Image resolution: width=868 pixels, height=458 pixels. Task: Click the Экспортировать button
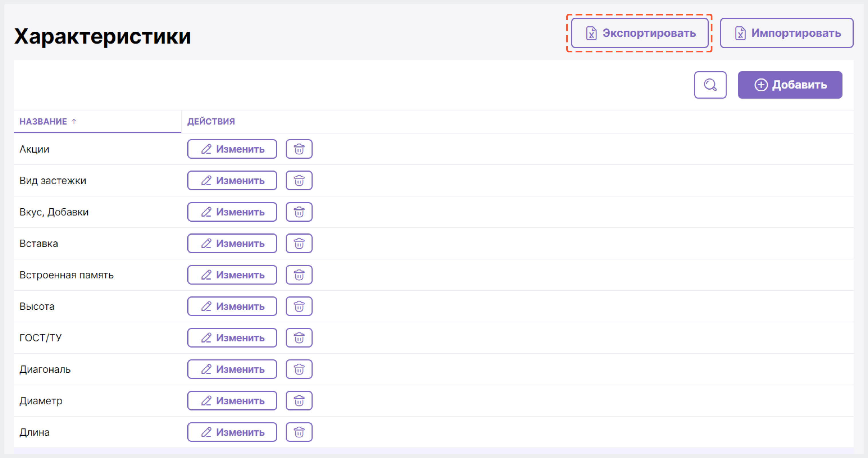pyautogui.click(x=640, y=33)
